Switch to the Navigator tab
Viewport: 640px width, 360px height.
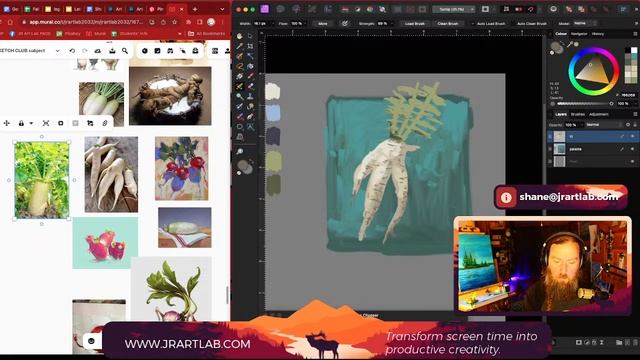579,34
